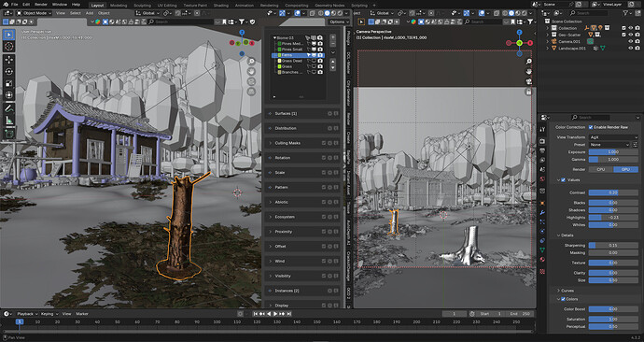This screenshot has width=644, height=342.
Task: Click the plus button beside biome list
Action: pyautogui.click(x=332, y=37)
